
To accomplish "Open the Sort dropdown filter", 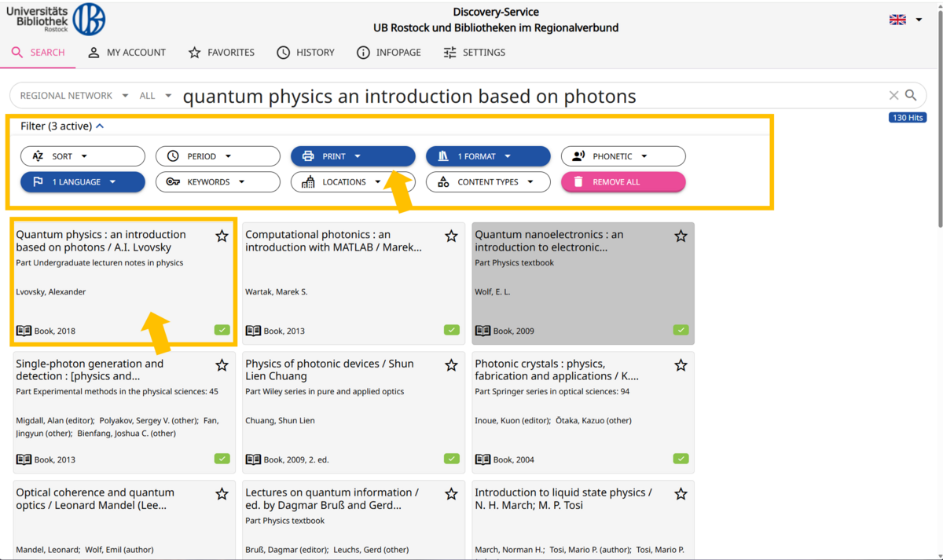I will click(83, 156).
